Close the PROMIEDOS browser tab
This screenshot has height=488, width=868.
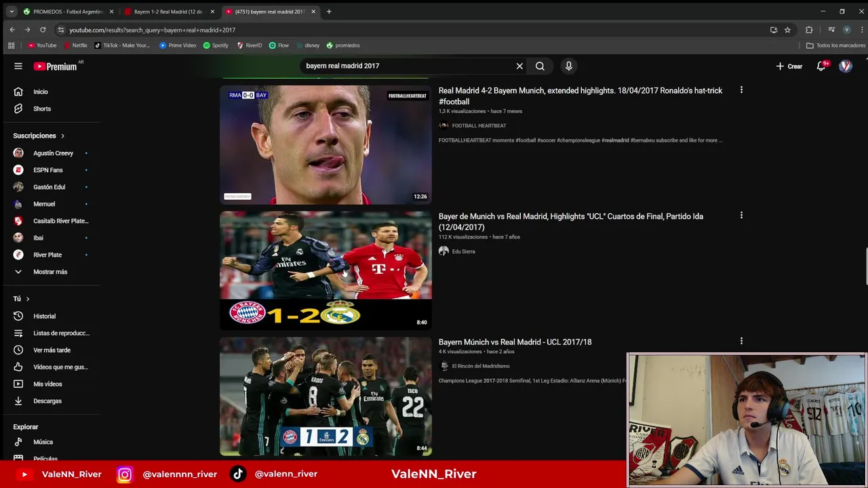112,12
